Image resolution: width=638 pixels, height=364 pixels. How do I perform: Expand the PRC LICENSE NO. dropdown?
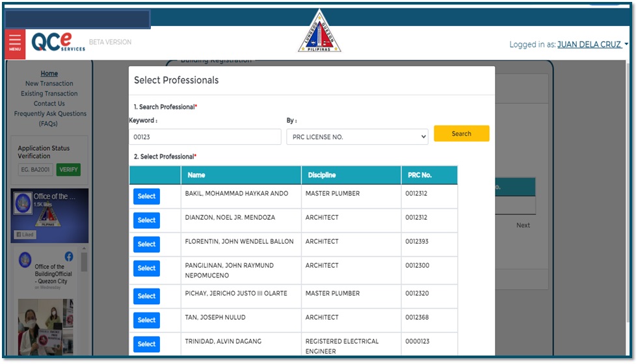point(357,136)
